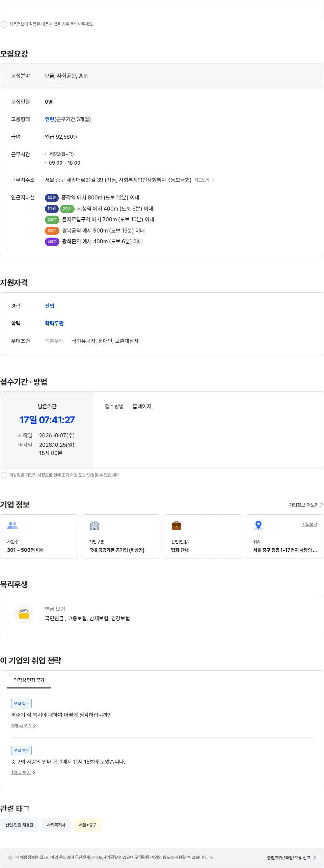Click the chevron after address 지도보기
This screenshot has width=324, height=868.
[213, 180]
